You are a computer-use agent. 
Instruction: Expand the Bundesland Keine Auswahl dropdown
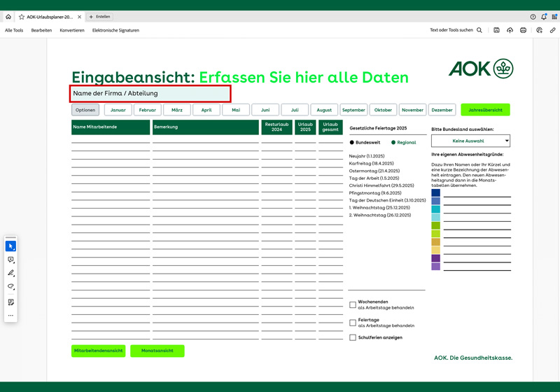point(470,141)
